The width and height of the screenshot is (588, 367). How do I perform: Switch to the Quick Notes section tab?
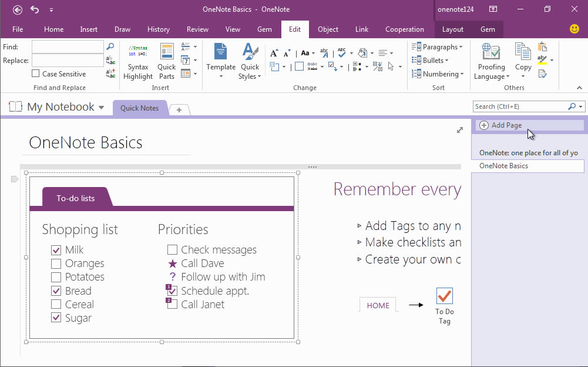coord(139,108)
